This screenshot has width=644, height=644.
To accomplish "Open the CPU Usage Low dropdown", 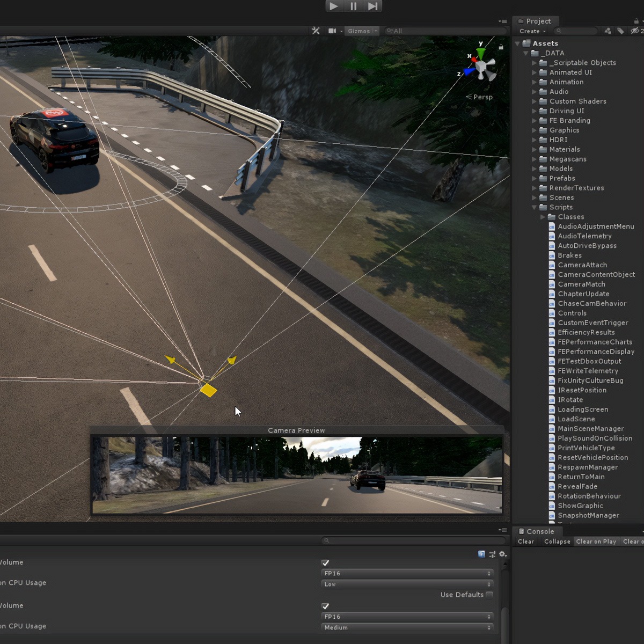I will (407, 584).
